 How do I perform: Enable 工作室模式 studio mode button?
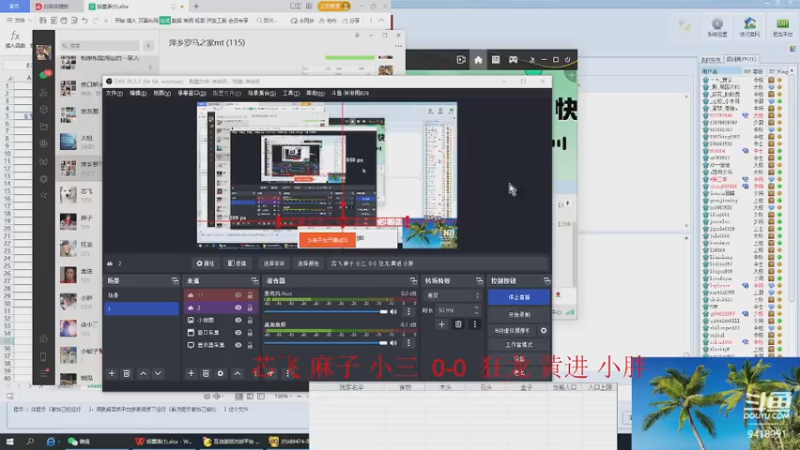pyautogui.click(x=519, y=345)
